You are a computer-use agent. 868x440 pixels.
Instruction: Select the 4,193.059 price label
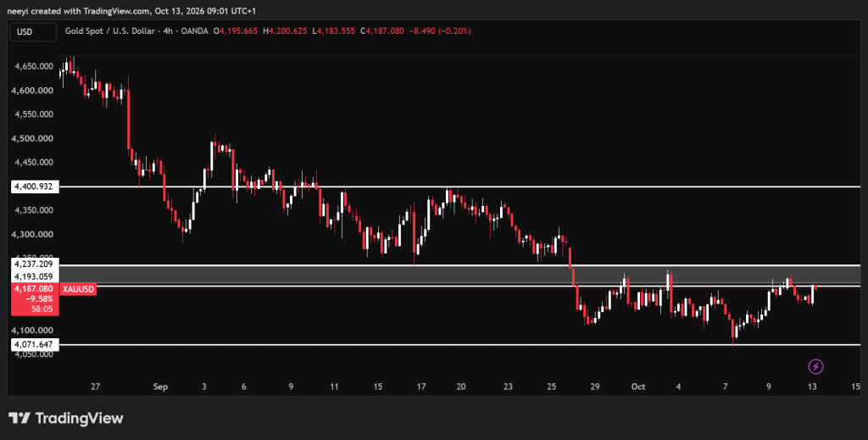point(35,276)
